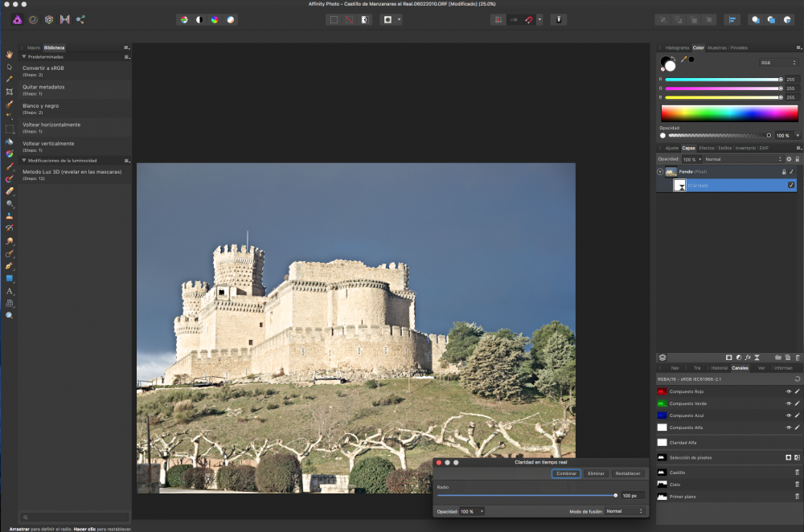The width and height of the screenshot is (804, 532).
Task: Switch to the Liquify persona
Action: click(x=33, y=19)
